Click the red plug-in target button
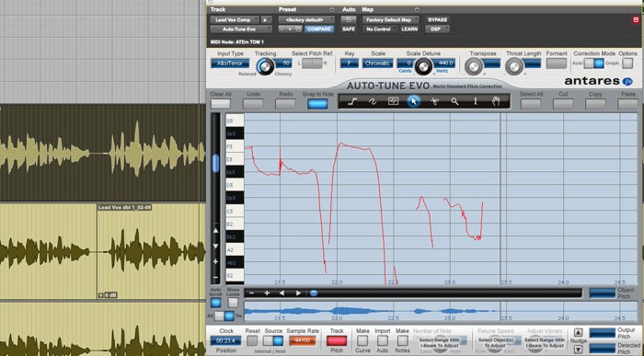The height and width of the screenshot is (356, 644). (x=636, y=19)
